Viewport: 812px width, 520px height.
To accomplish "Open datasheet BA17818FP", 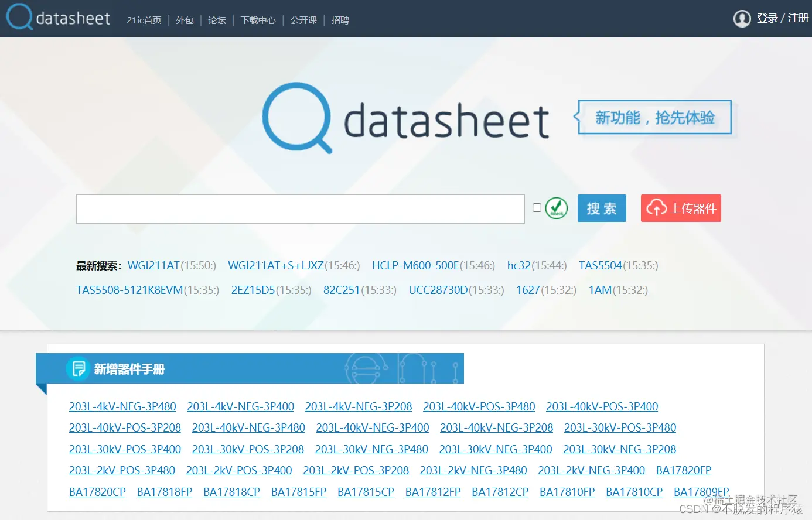I will 165,492.
